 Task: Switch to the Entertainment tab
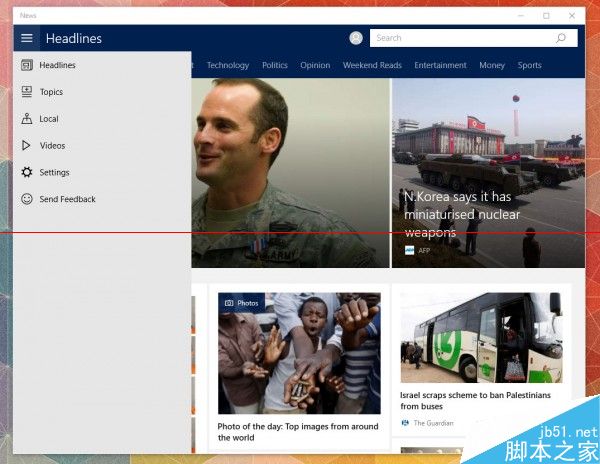[440, 65]
